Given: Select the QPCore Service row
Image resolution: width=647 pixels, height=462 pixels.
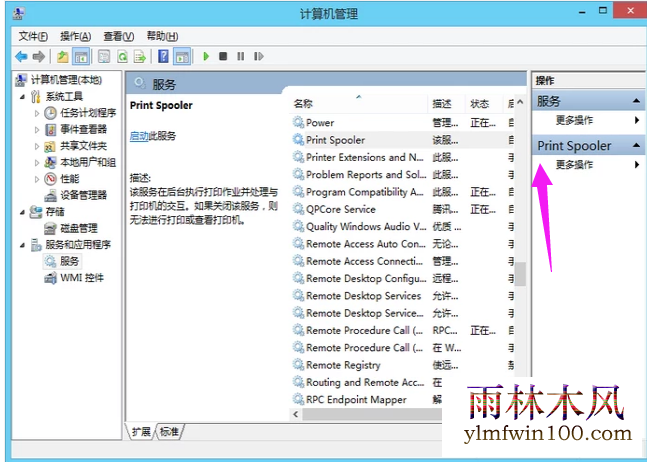Looking at the screenshot, I should [x=401, y=209].
